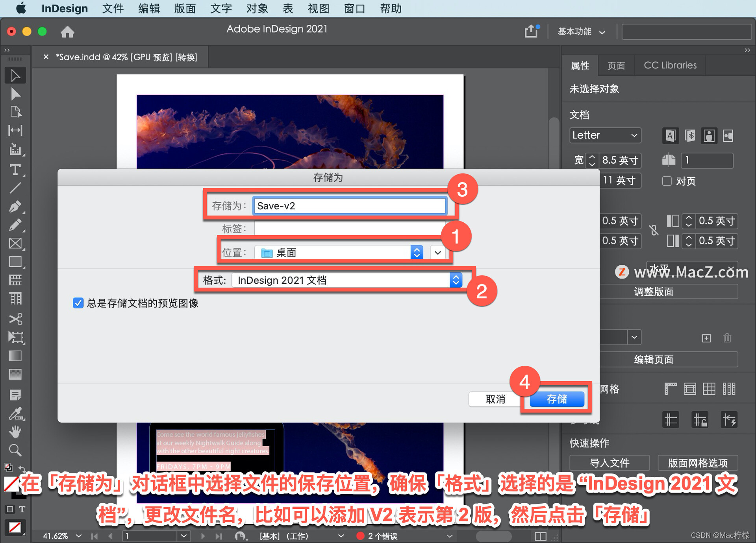Click the 存储 save button

[556, 399]
